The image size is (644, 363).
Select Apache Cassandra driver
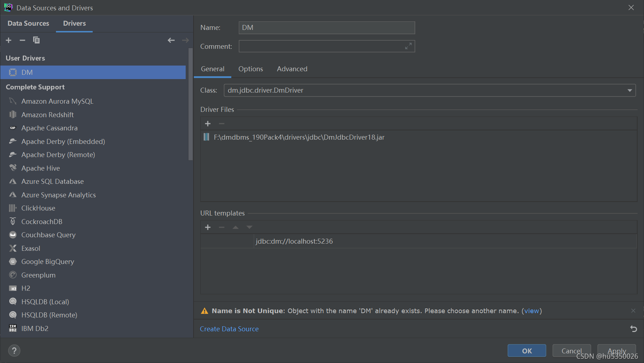point(93,128)
